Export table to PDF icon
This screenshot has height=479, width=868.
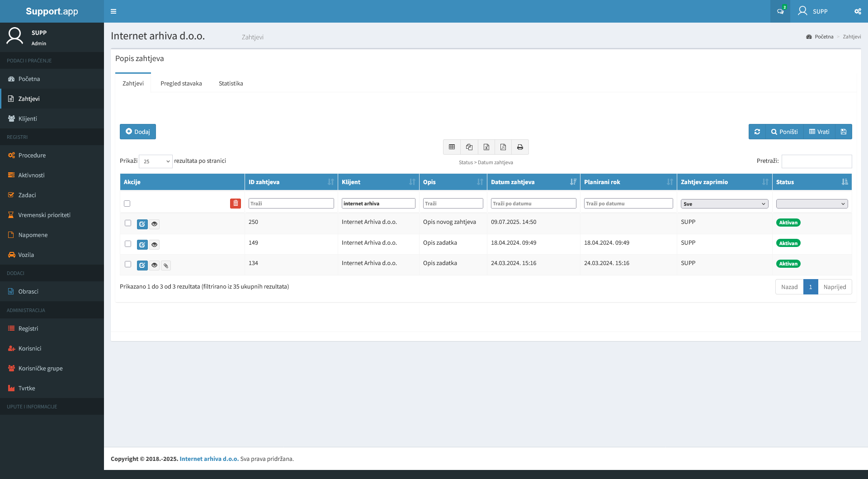(503, 147)
